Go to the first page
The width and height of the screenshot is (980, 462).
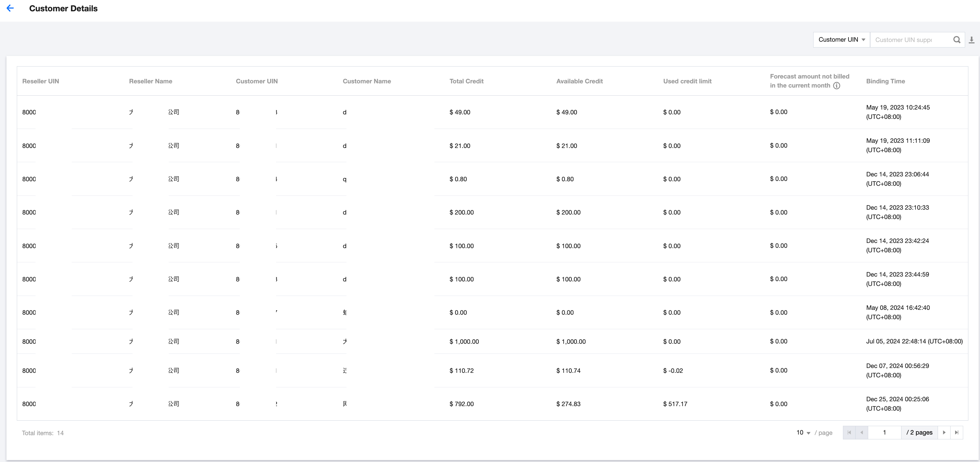[849, 432]
